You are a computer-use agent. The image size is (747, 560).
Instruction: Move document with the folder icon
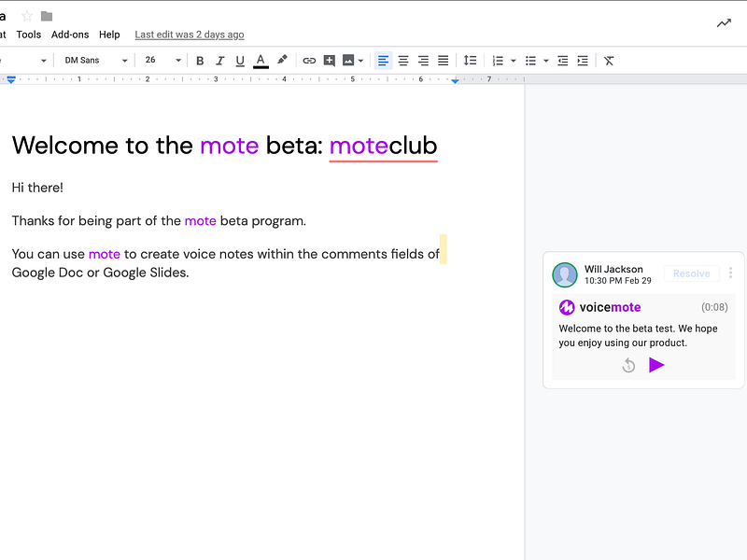(x=47, y=16)
